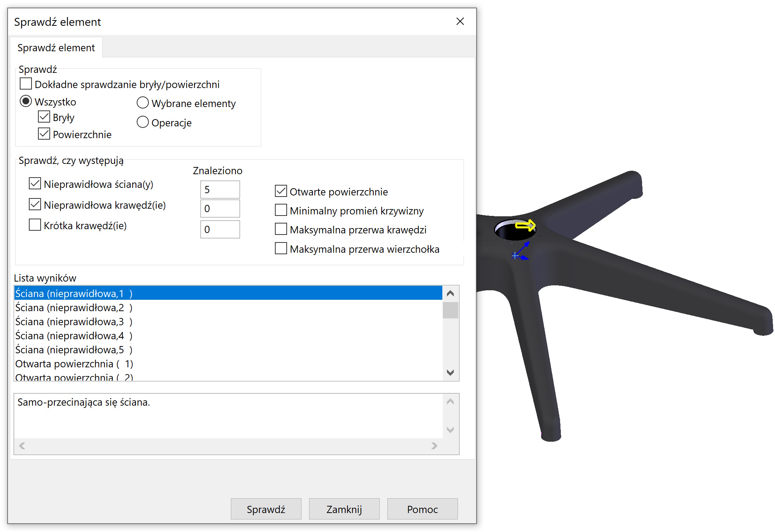
Task: Select Ściana (nieprawidłowa,2) in results list
Action: pyautogui.click(x=228, y=307)
